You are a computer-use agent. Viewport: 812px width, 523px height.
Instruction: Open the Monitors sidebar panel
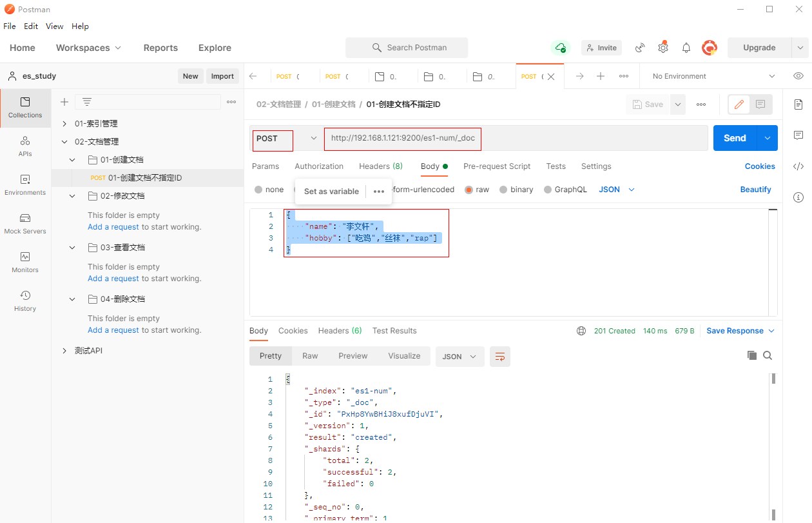click(x=25, y=262)
